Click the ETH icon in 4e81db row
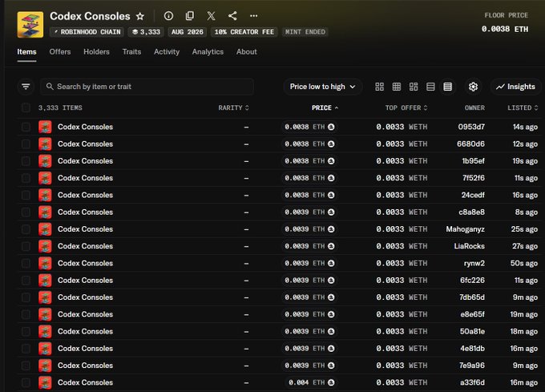The width and height of the screenshot is (545, 392). coord(331,348)
